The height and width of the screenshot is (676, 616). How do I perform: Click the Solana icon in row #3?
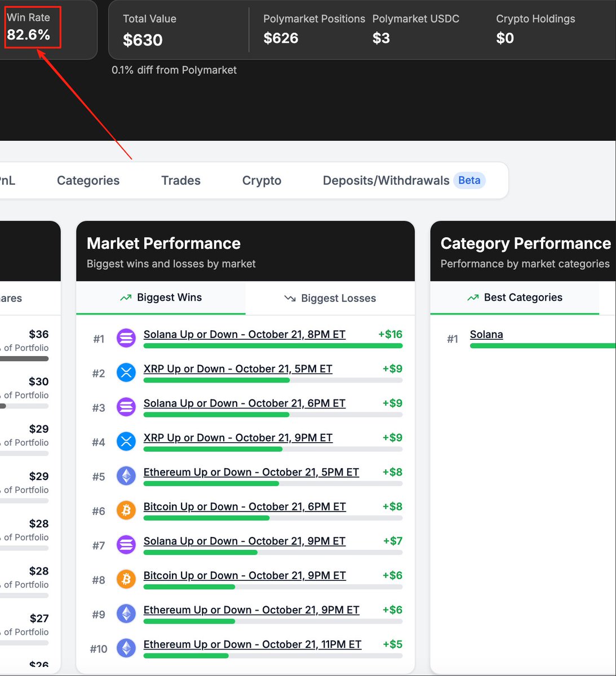[126, 407]
